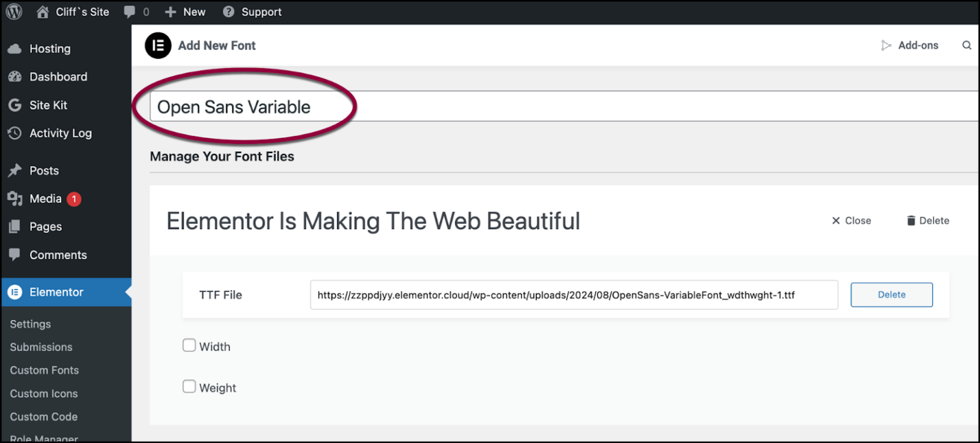This screenshot has height=443, width=980.
Task: Open Media via its library icon
Action: click(14, 198)
